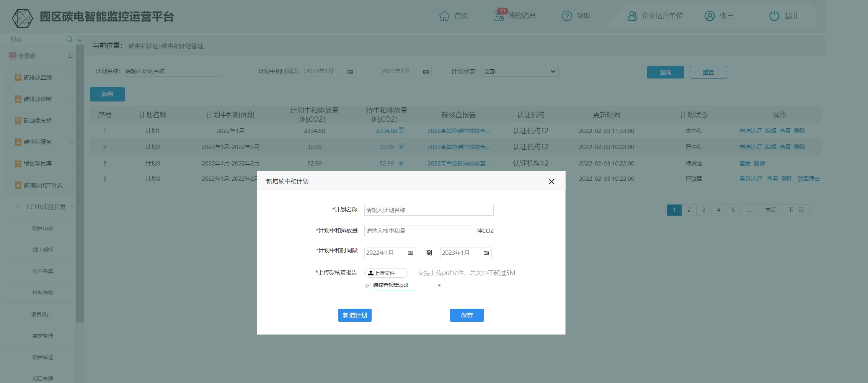
Task: Click 删除 link in row 3
Action: click(759, 164)
